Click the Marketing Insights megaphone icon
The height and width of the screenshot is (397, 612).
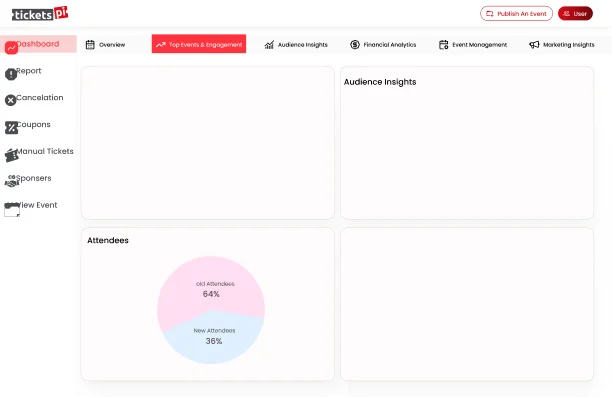pyautogui.click(x=534, y=45)
